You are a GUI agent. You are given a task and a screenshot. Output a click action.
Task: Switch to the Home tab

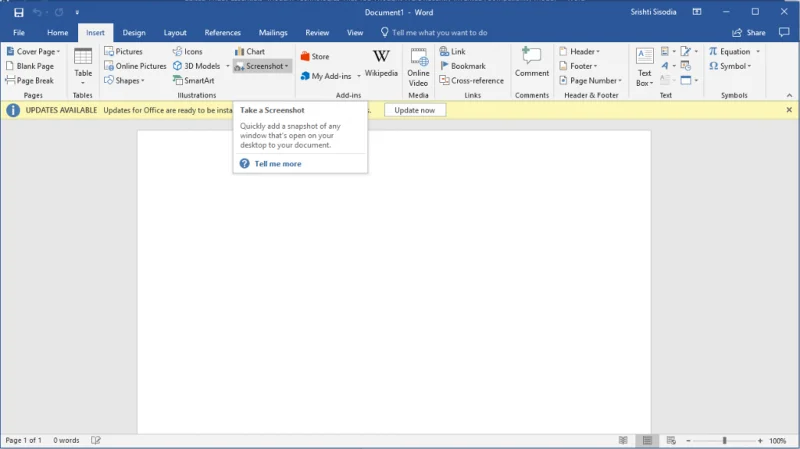[58, 33]
